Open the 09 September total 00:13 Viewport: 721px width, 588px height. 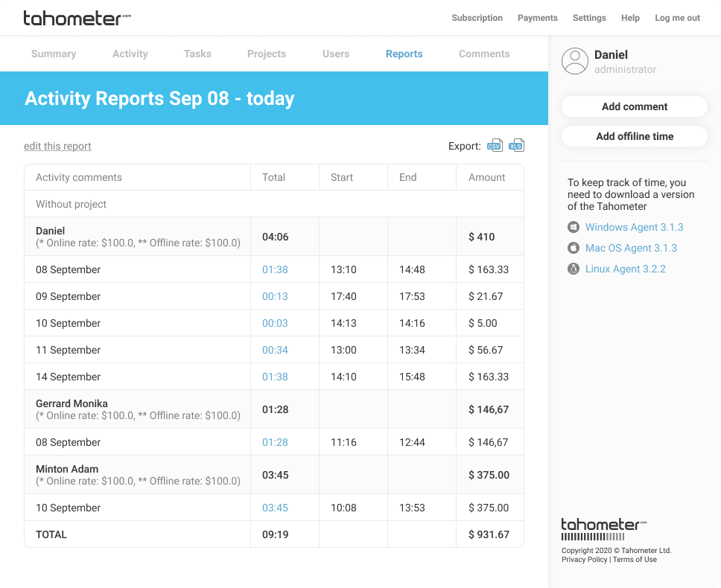275,296
